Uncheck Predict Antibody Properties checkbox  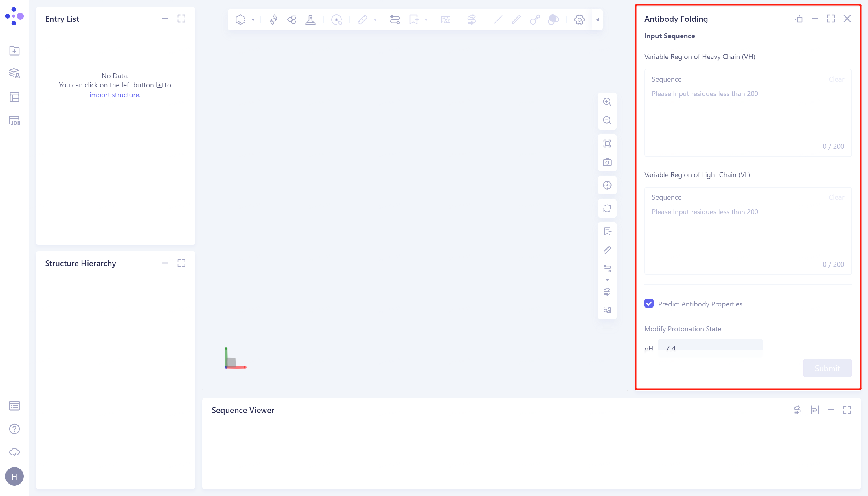pyautogui.click(x=649, y=304)
